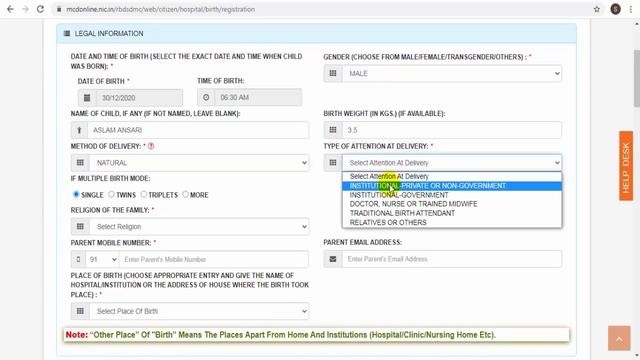Click phone icon beside mobile number field
This screenshot has height=360, width=640.
click(78, 260)
